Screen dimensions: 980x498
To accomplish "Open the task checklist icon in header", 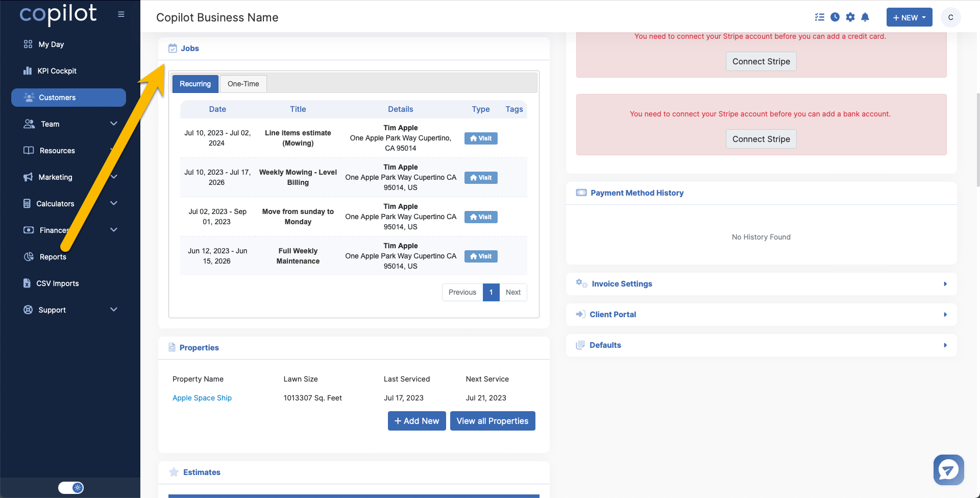I will [x=820, y=17].
